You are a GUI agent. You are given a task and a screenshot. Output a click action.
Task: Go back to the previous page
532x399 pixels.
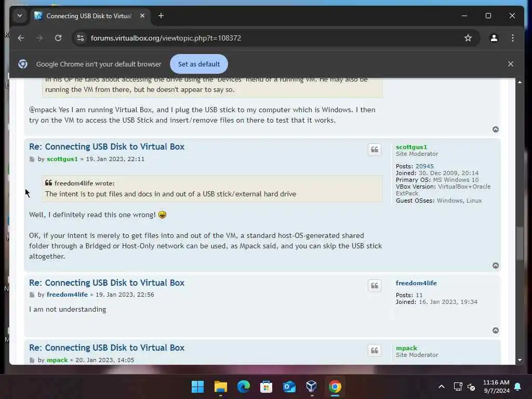21,38
